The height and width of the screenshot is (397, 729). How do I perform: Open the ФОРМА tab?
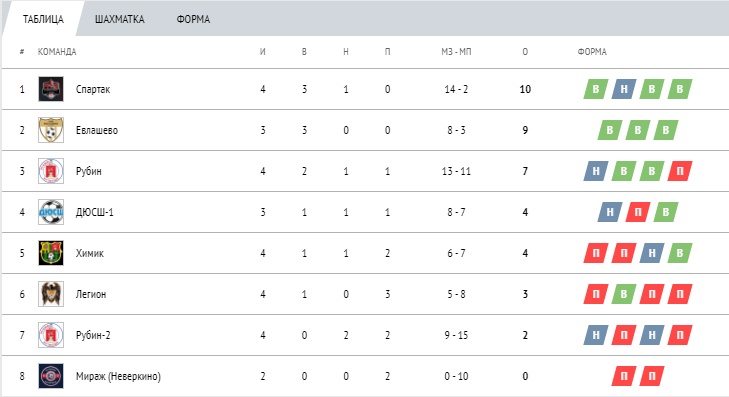(x=193, y=20)
